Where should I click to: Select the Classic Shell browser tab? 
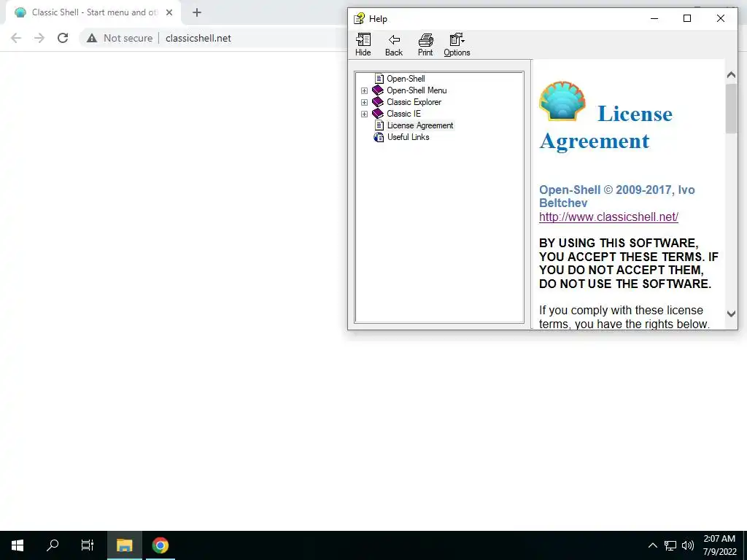93,12
